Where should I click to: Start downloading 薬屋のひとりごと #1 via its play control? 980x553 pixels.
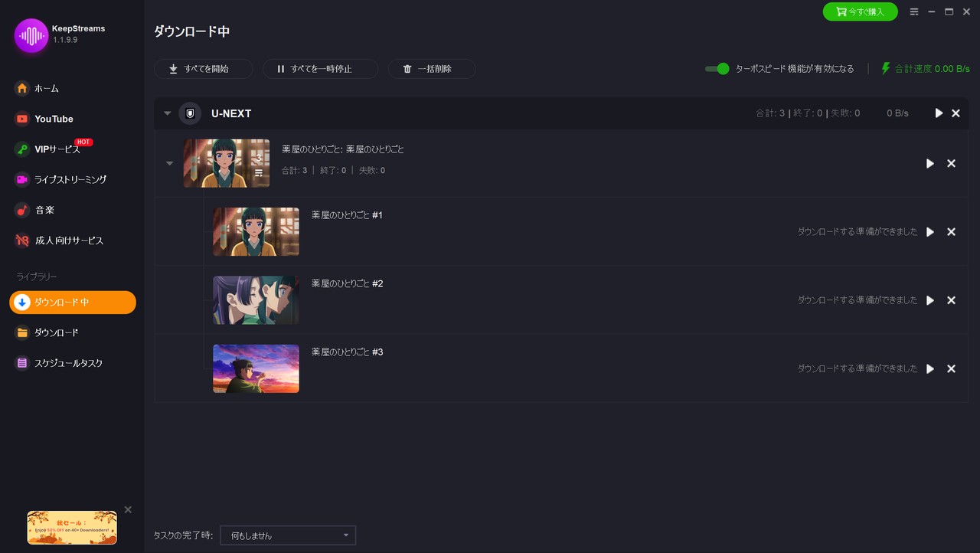point(929,231)
